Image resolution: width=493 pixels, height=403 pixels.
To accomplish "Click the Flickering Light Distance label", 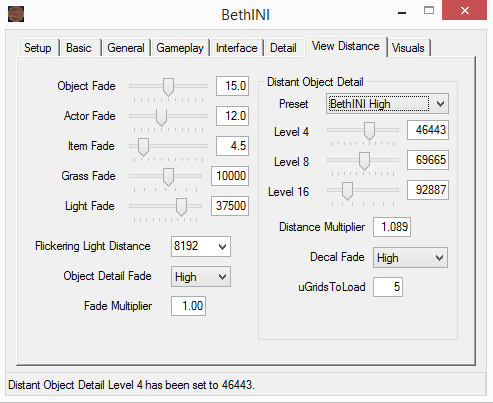I will click(93, 246).
